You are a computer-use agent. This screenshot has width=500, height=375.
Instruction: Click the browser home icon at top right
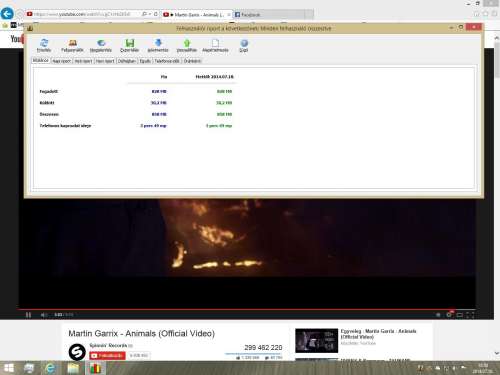[477, 14]
